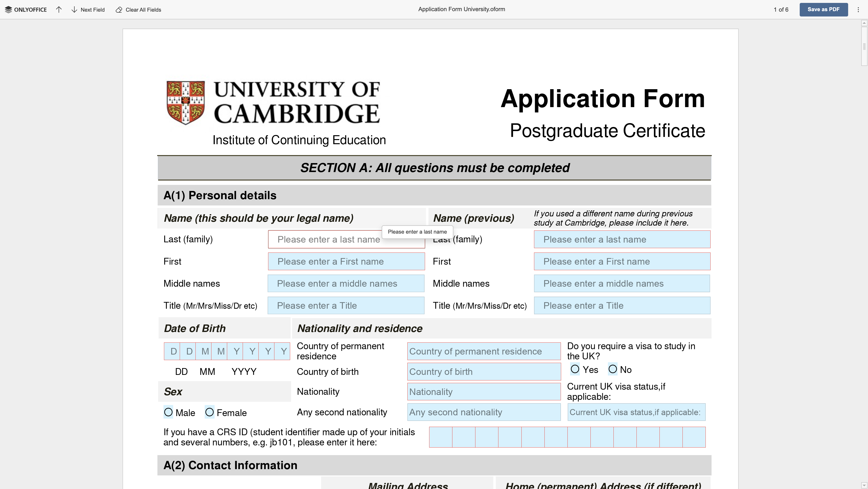Click the vertical scrollbar thumb
The width and height of the screenshot is (868, 489).
864,46
